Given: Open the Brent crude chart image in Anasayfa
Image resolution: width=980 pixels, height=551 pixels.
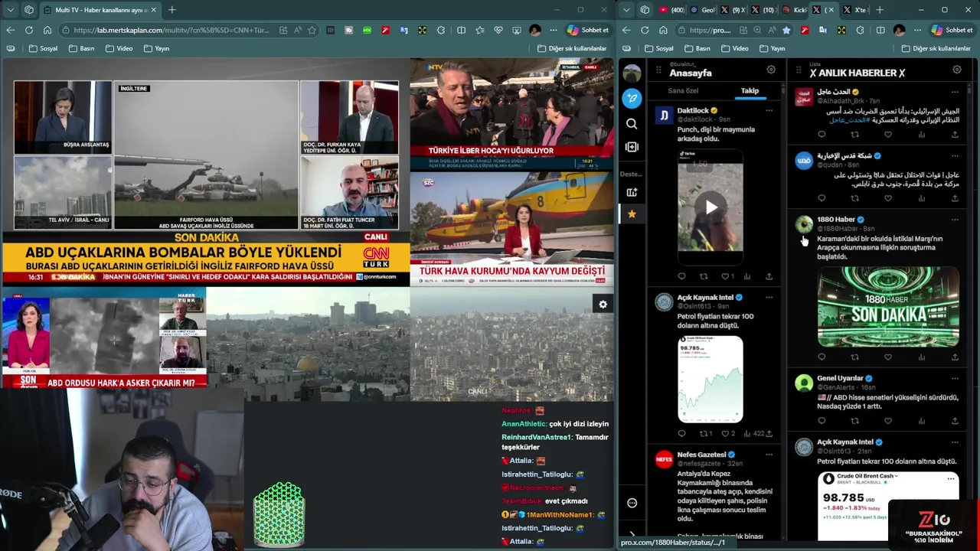Looking at the screenshot, I should tap(710, 380).
